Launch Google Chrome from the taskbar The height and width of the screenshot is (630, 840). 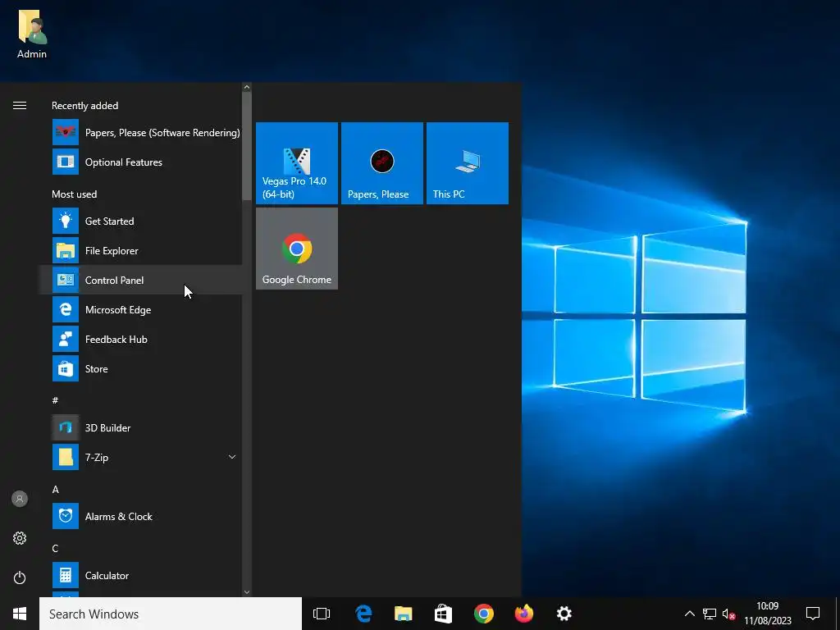tap(484, 614)
